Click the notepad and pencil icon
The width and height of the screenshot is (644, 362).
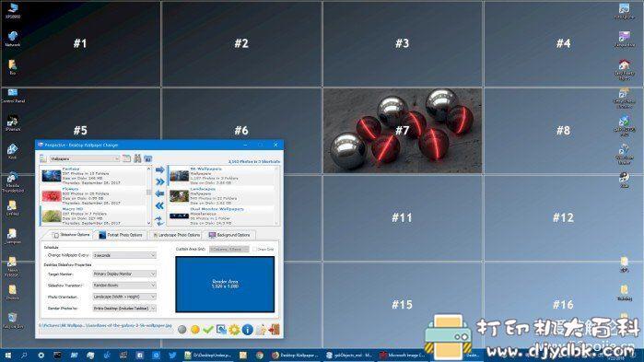tap(261, 330)
